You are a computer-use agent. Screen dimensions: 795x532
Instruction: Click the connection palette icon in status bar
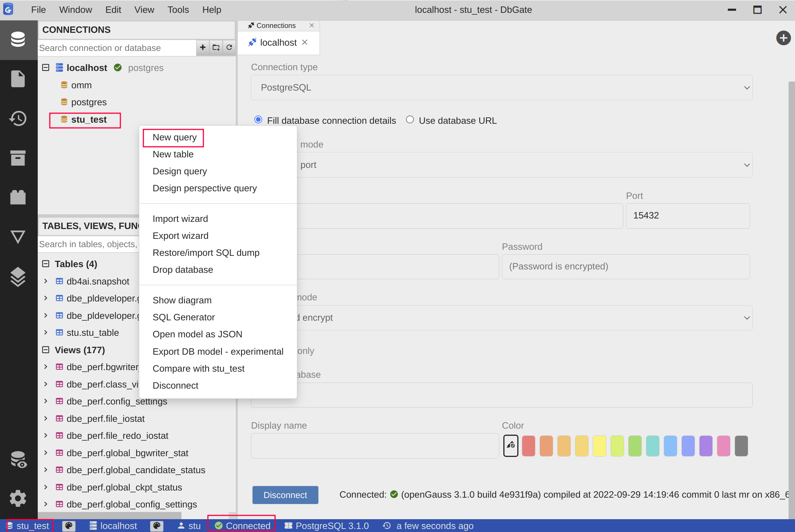pos(157,526)
